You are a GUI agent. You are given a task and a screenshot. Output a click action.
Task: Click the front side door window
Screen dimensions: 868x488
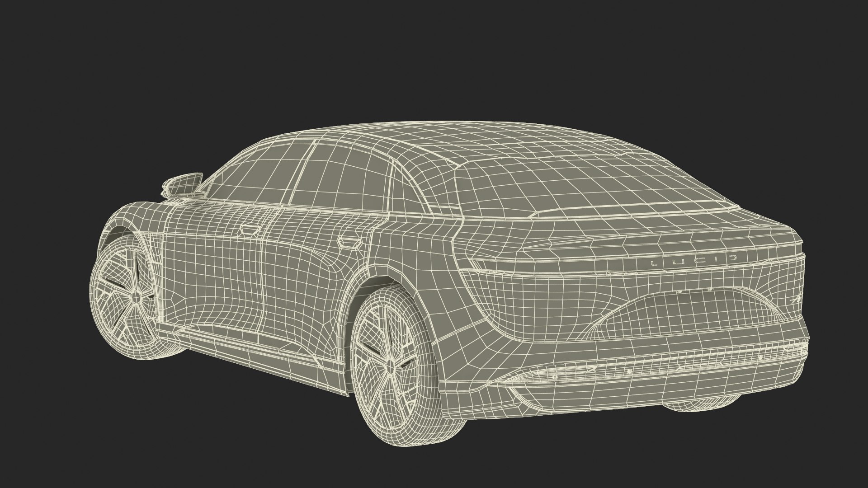[260, 174]
